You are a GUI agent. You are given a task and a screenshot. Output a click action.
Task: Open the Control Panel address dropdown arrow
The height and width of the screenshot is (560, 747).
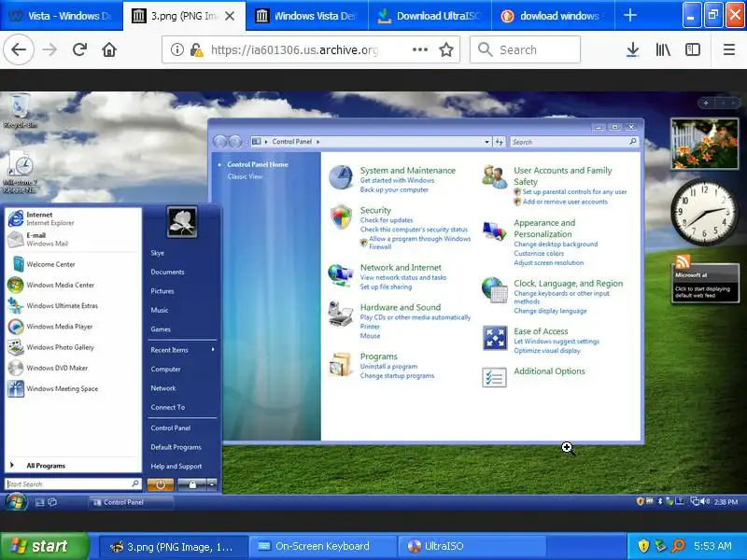pyautogui.click(x=486, y=142)
